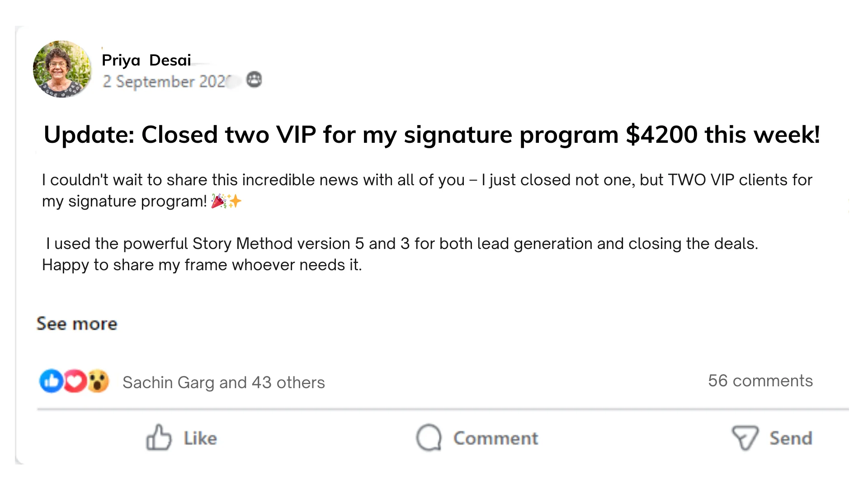Click the Wow face reaction icon
This screenshot has height=488, width=868.
tap(98, 381)
